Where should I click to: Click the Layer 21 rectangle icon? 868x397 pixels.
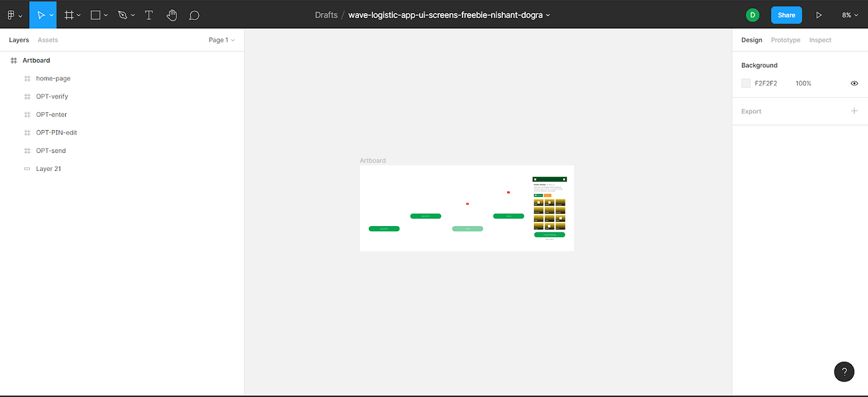[x=27, y=168]
